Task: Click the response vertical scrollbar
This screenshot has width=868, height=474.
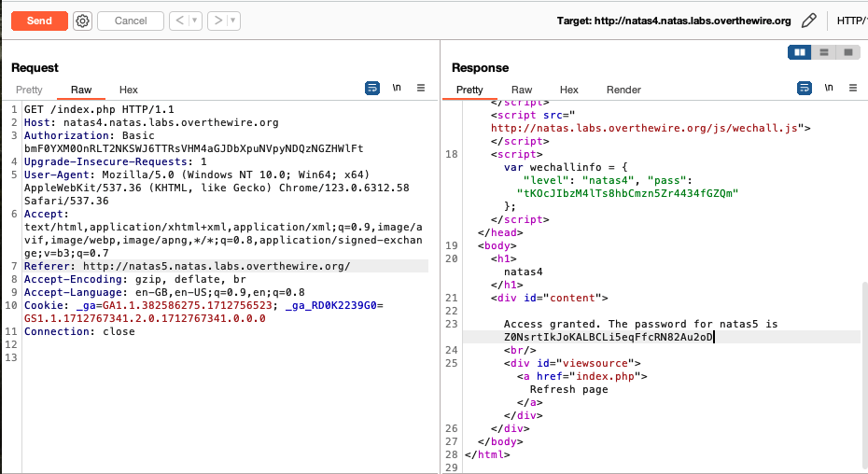Action: 864,377
